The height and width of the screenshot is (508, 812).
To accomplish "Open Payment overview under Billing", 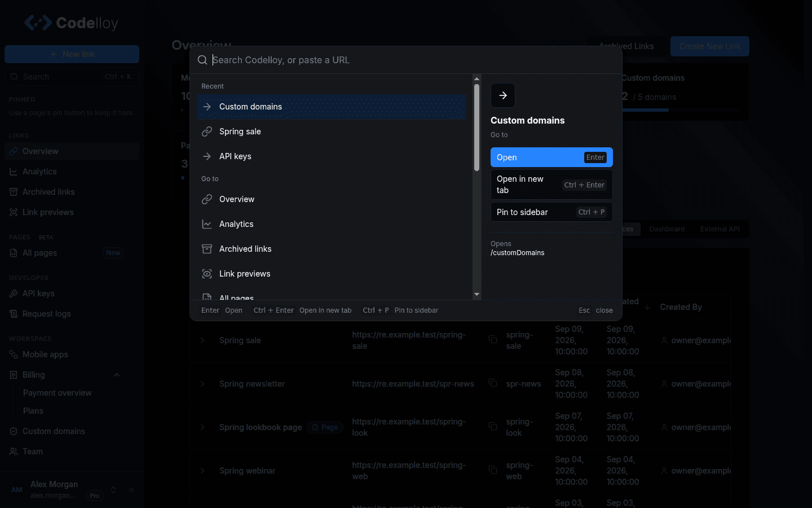I will pos(57,393).
